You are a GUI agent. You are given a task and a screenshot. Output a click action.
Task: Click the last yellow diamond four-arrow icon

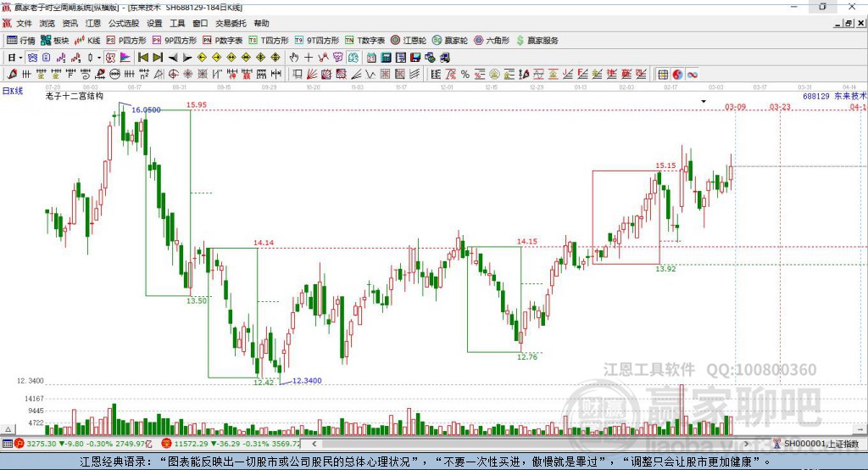pyautogui.click(x=275, y=58)
